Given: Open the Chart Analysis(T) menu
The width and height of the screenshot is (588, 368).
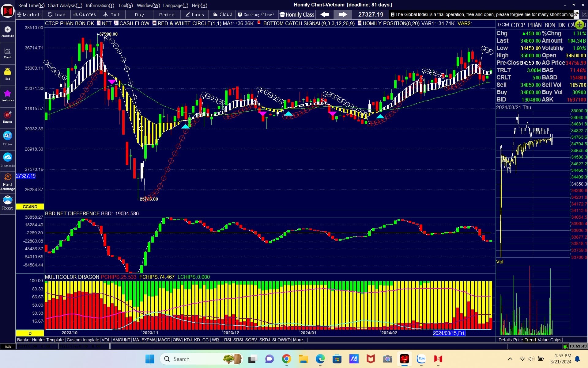Looking at the screenshot, I should point(65,5).
